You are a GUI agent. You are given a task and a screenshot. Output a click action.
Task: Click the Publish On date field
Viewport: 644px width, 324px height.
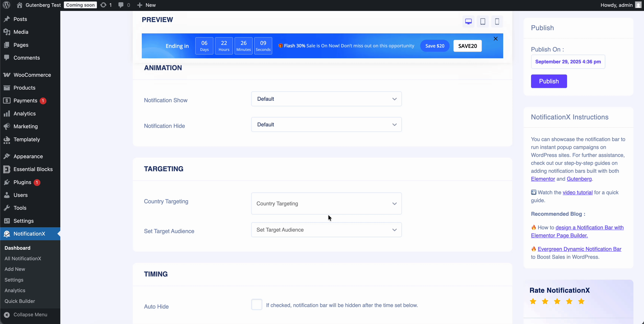point(568,62)
